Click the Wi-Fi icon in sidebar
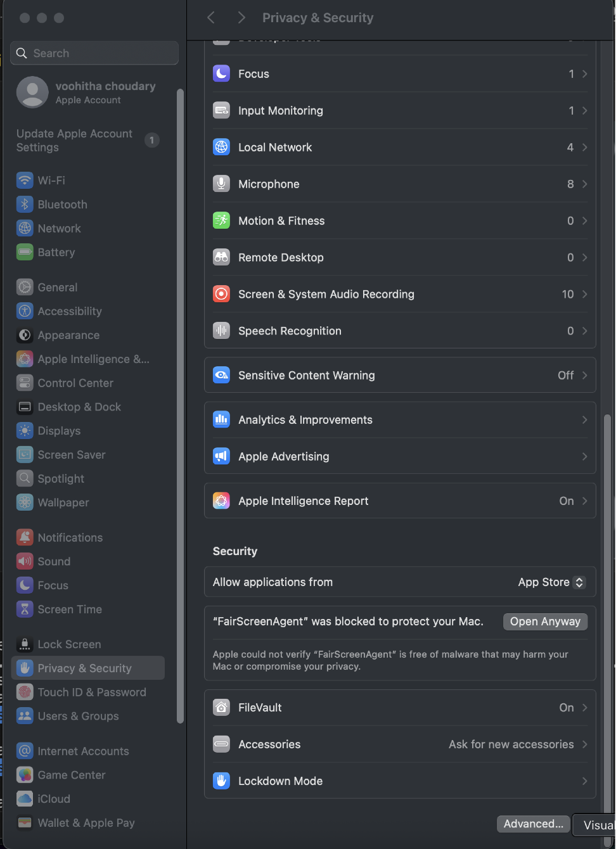The image size is (616, 849). pyautogui.click(x=25, y=181)
